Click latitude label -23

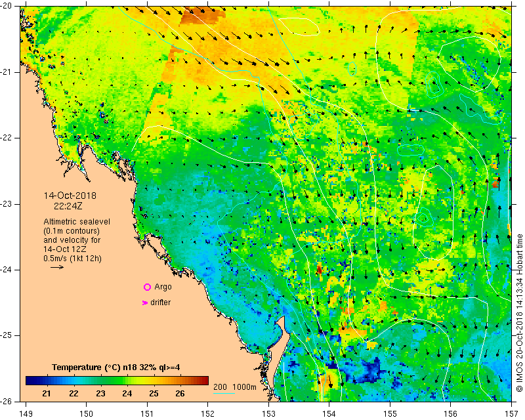click(x=7, y=203)
